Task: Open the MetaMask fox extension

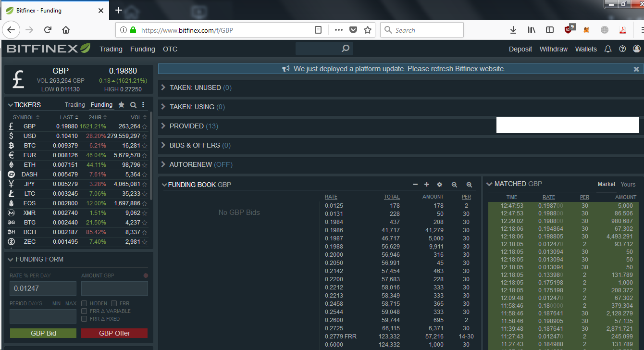Action: click(x=586, y=30)
